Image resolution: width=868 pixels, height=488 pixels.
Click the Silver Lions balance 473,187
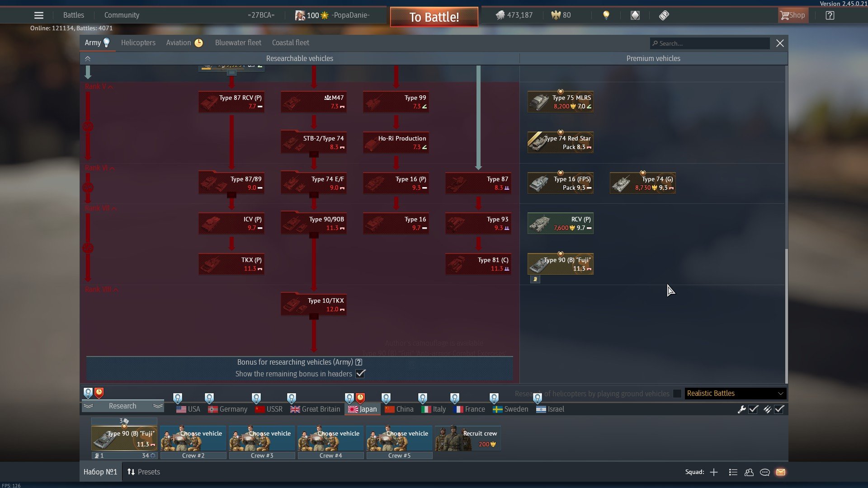point(514,15)
